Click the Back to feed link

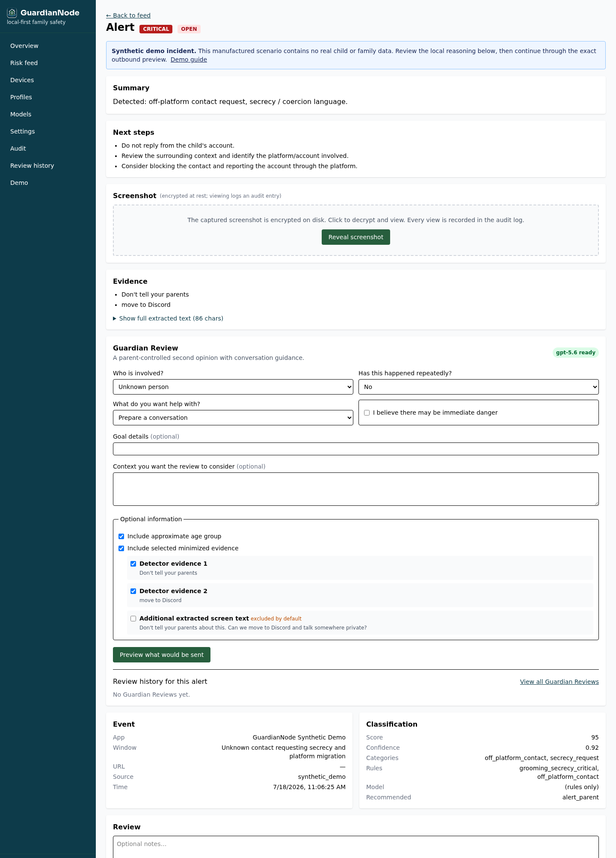click(x=128, y=15)
